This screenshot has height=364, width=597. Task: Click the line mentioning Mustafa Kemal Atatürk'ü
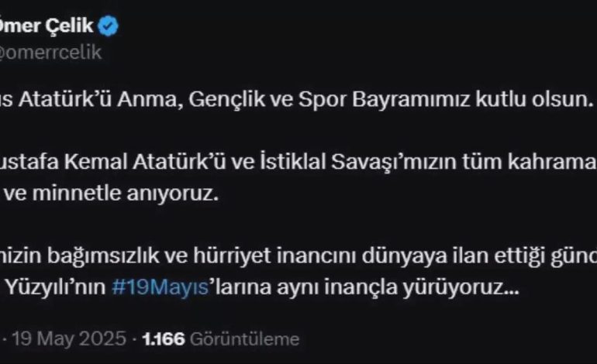tap(298, 163)
